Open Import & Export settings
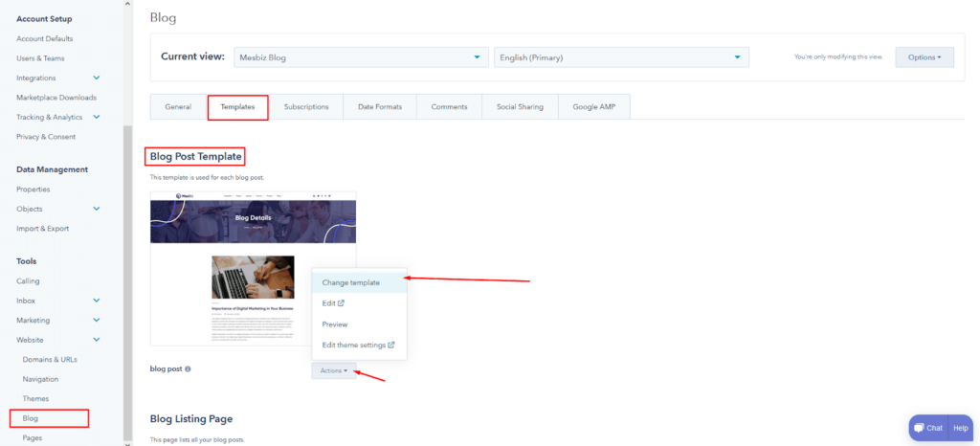The width and height of the screenshot is (980, 446). pos(42,229)
